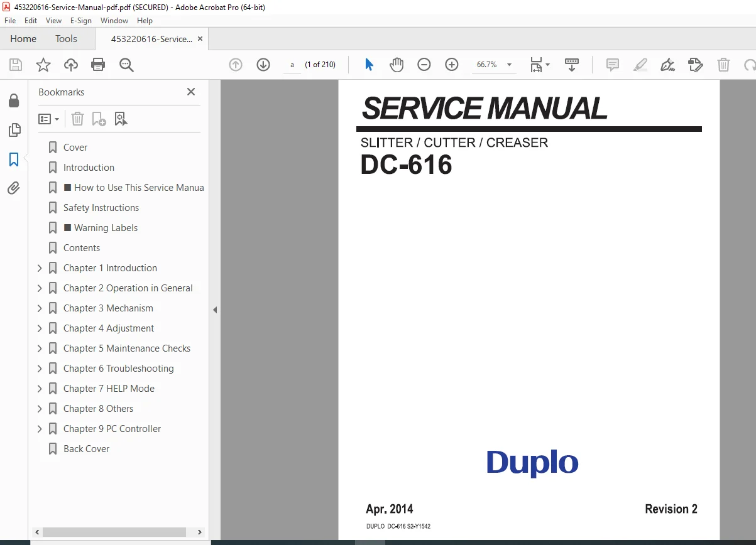The width and height of the screenshot is (756, 545).
Task: Choose the Selection arrow tool
Action: click(369, 65)
